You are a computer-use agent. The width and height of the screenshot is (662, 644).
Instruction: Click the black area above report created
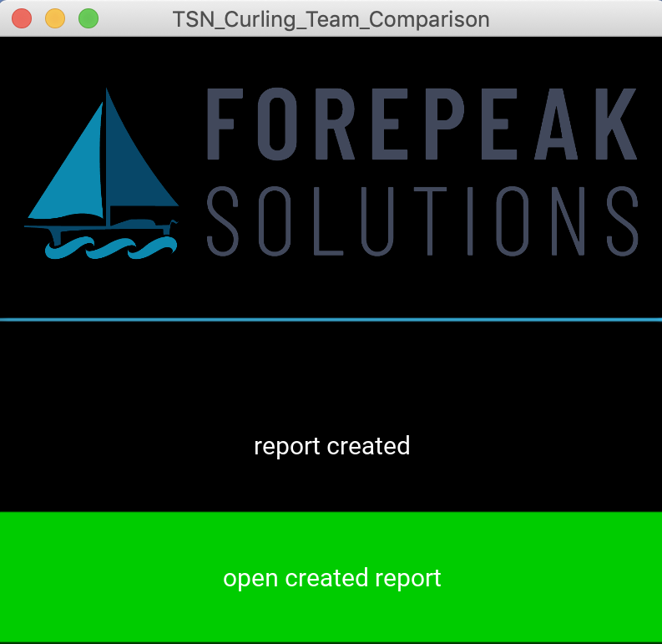(331, 376)
